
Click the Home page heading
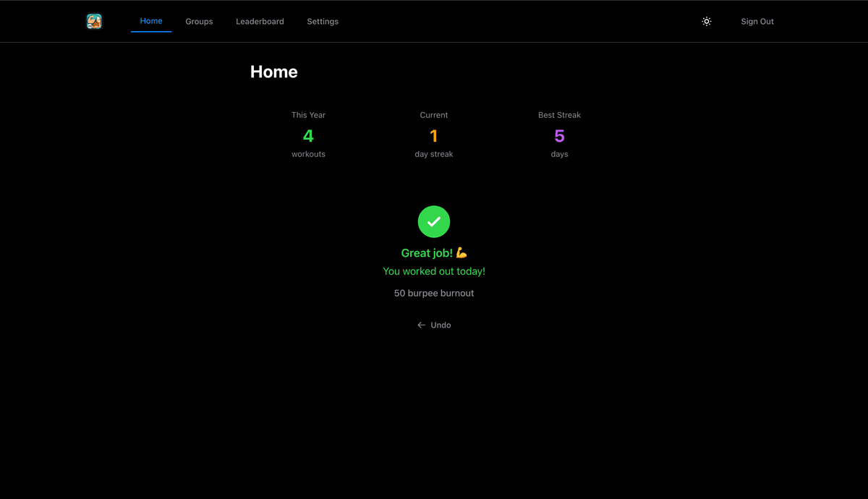pyautogui.click(x=273, y=72)
